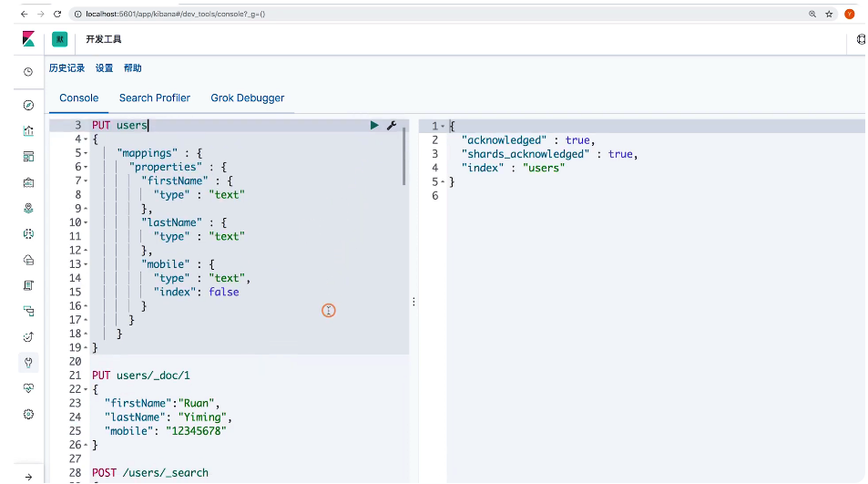The image size is (868, 484).
Task: Switch to the Search Profiler tab
Action: point(155,98)
